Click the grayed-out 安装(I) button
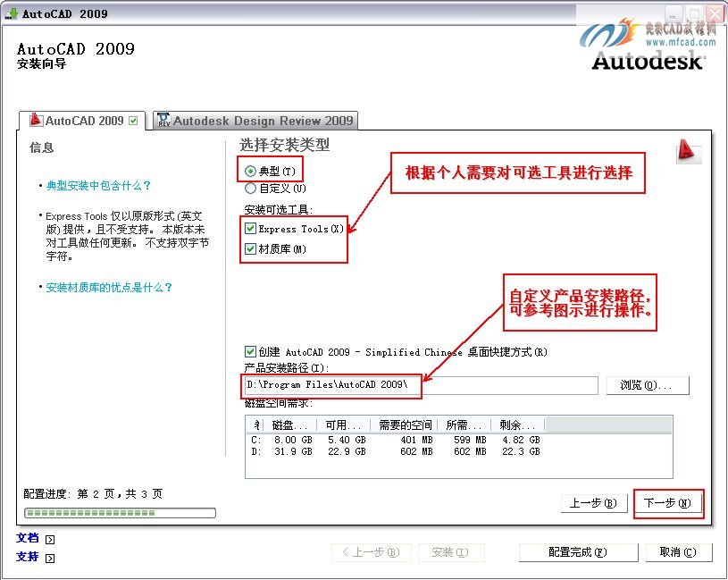The height and width of the screenshot is (580, 728). pos(451,552)
